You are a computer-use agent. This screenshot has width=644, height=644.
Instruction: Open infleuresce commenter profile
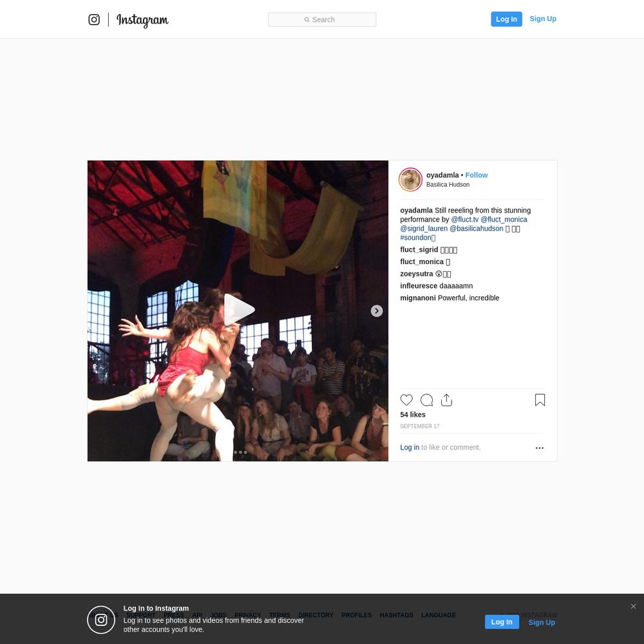click(419, 286)
